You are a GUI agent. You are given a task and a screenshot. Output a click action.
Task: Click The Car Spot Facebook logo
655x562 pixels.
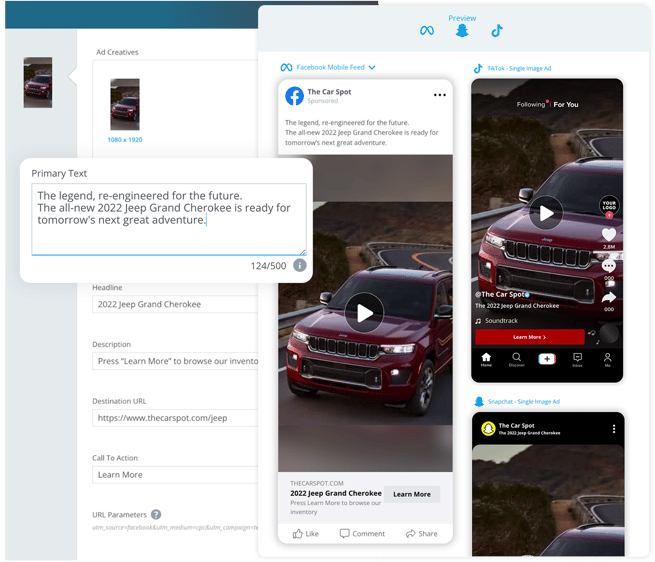point(294,96)
